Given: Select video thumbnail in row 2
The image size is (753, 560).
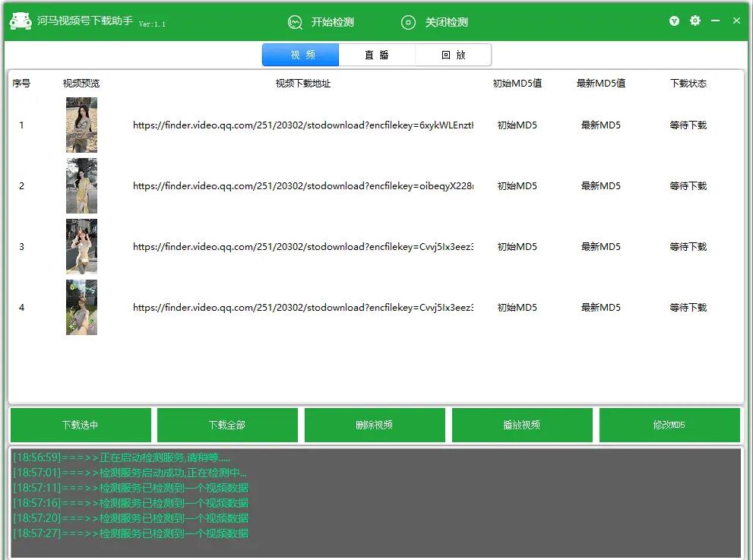Looking at the screenshot, I should pyautogui.click(x=81, y=186).
